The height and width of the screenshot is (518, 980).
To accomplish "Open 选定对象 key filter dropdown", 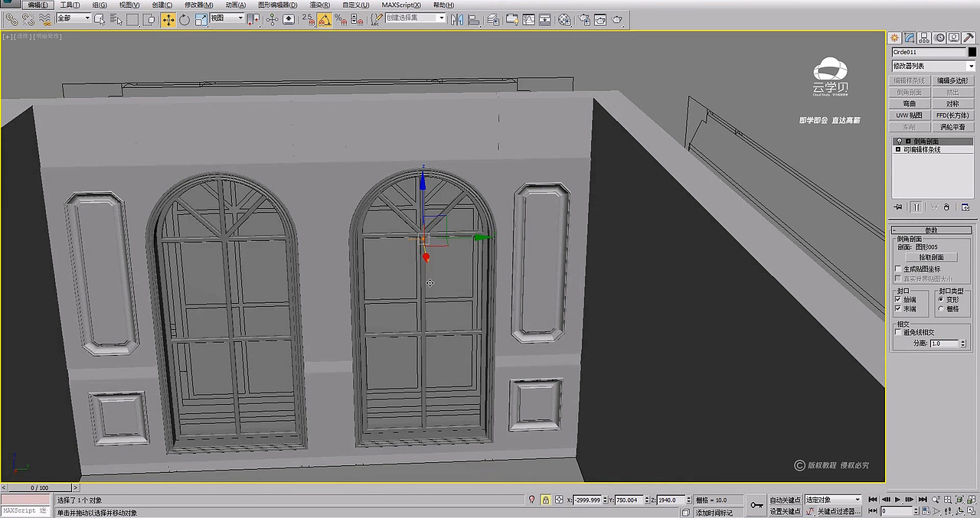I will coord(833,500).
